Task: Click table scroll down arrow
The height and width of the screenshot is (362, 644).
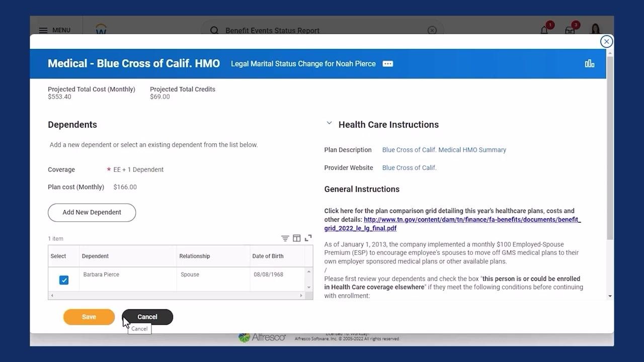Action: (x=309, y=288)
